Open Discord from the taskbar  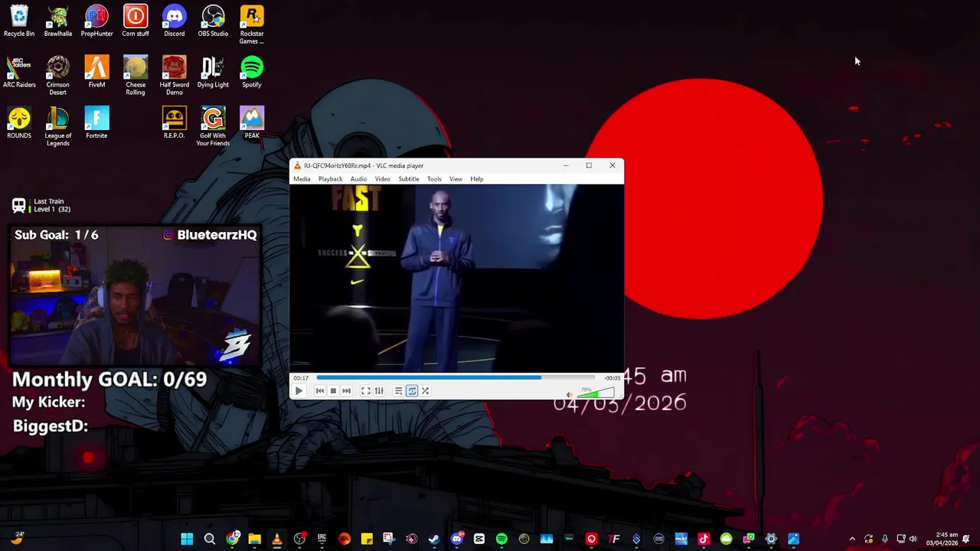tap(457, 540)
